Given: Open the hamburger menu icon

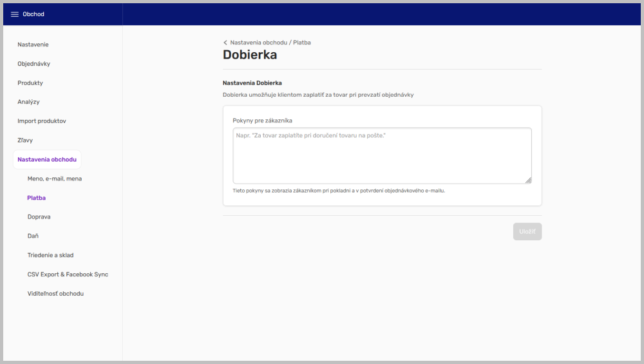Looking at the screenshot, I should pos(14,14).
